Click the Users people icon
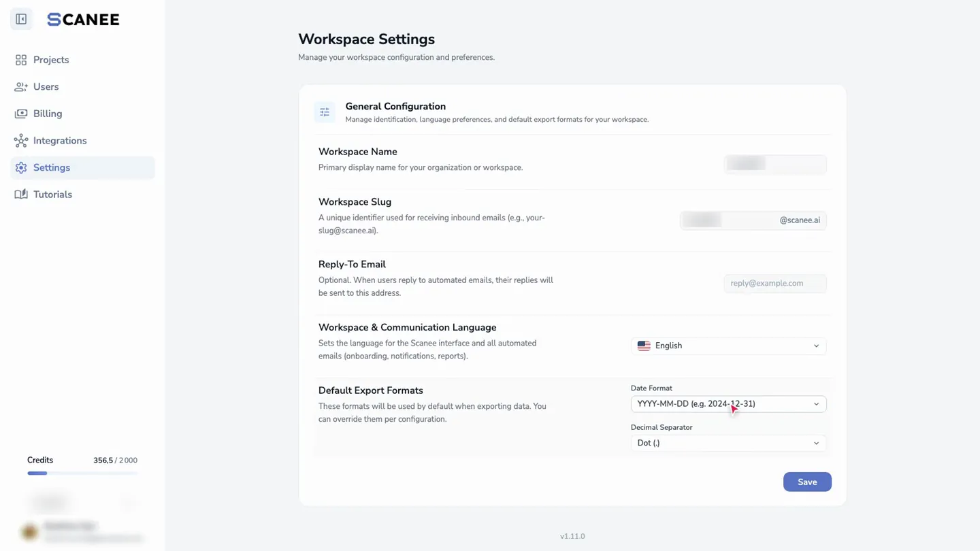The height and width of the screenshot is (551, 980). point(21,87)
